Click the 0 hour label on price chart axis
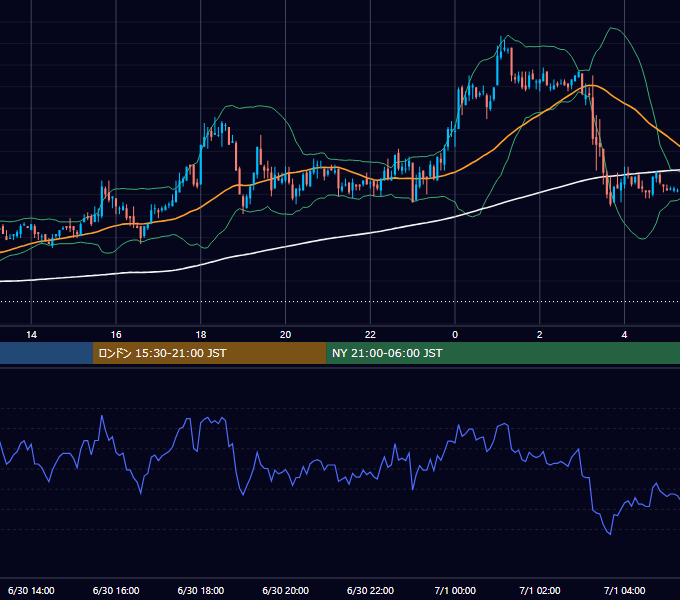Image resolution: width=680 pixels, height=600 pixels. 455,335
